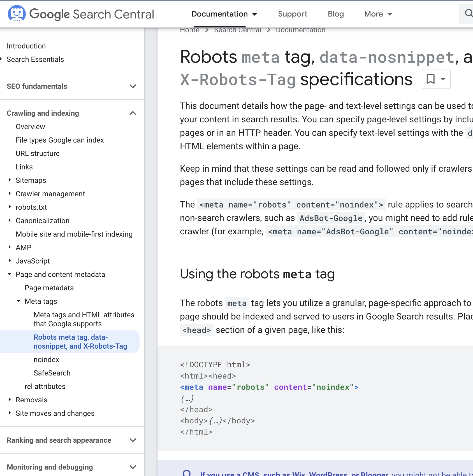Open Search Essentials in sidebar
Image resolution: width=473 pixels, height=476 pixels.
click(x=35, y=59)
